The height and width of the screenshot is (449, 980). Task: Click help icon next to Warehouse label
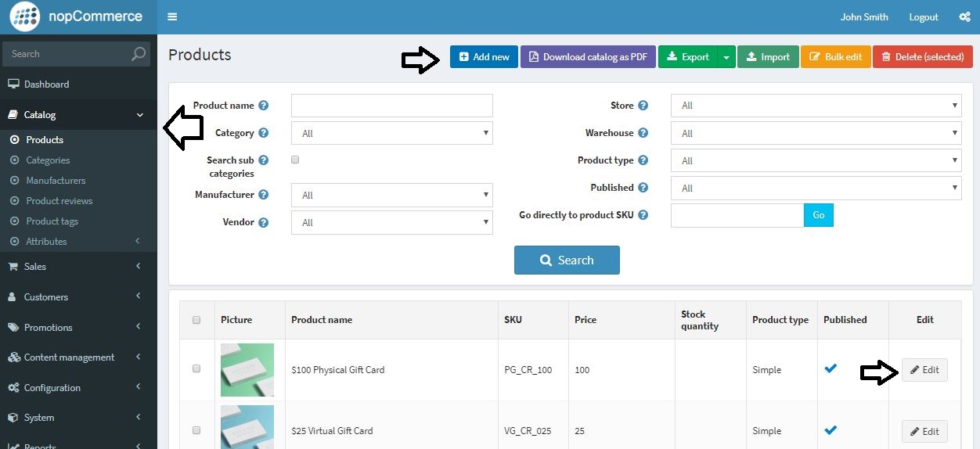[x=643, y=133]
